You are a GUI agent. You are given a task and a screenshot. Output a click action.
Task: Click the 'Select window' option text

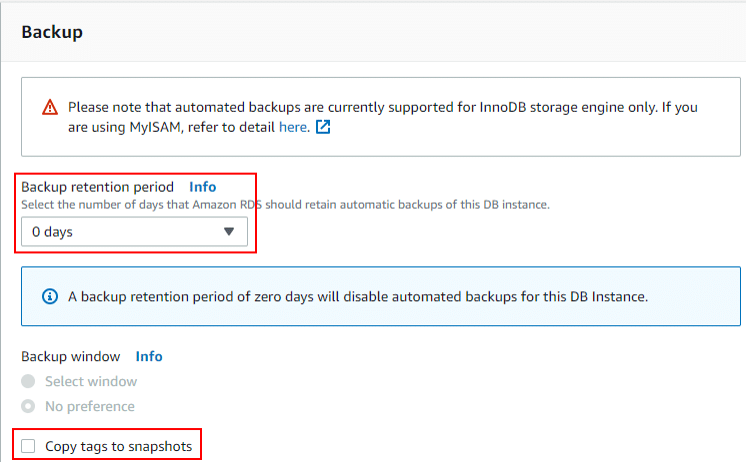(91, 381)
